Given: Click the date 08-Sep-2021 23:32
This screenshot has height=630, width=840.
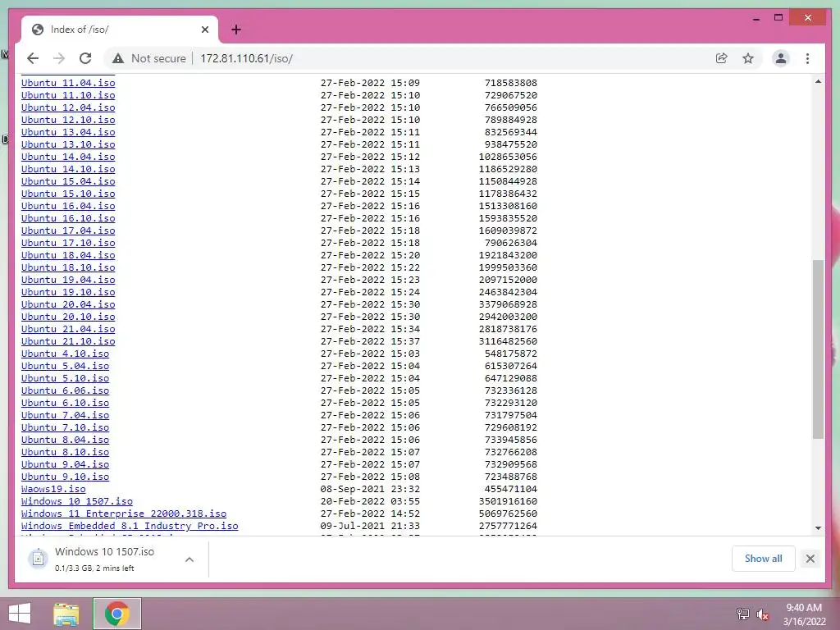Looking at the screenshot, I should [370, 490].
